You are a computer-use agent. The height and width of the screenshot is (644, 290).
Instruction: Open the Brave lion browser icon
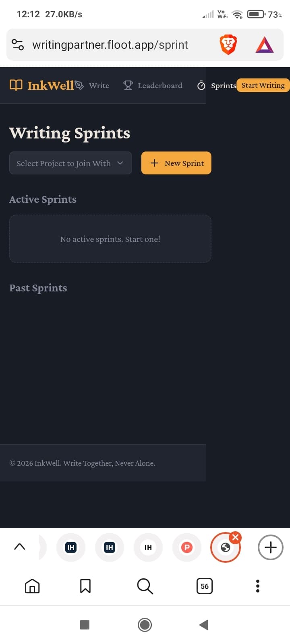point(228,44)
